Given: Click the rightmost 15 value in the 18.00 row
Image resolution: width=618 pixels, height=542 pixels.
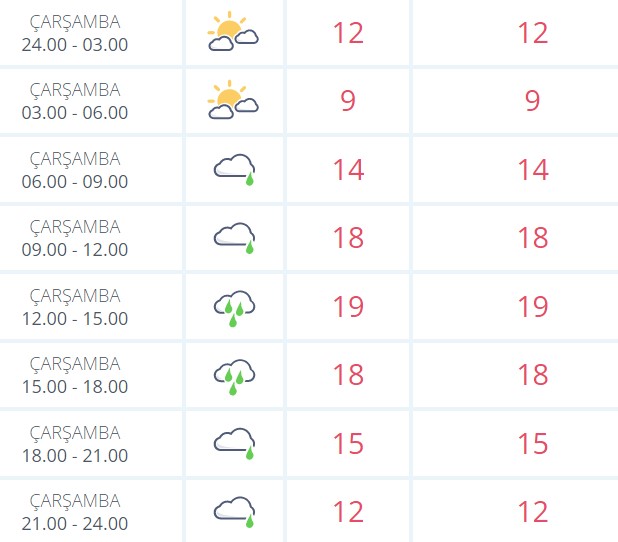Looking at the screenshot, I should pos(533,443).
